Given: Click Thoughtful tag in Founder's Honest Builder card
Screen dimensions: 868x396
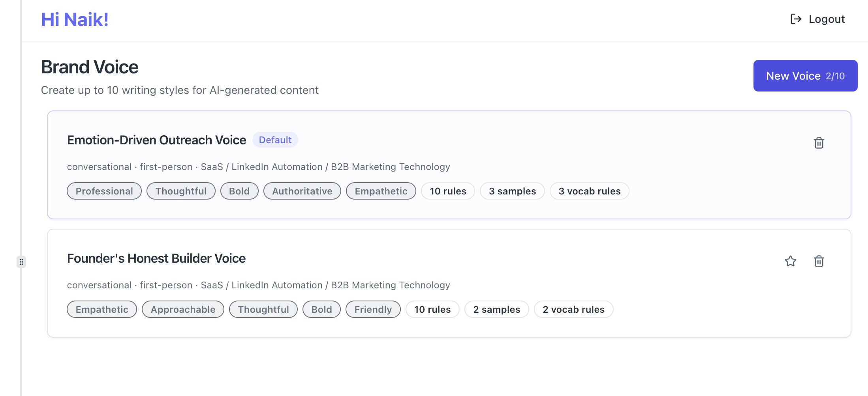Looking at the screenshot, I should tap(263, 309).
